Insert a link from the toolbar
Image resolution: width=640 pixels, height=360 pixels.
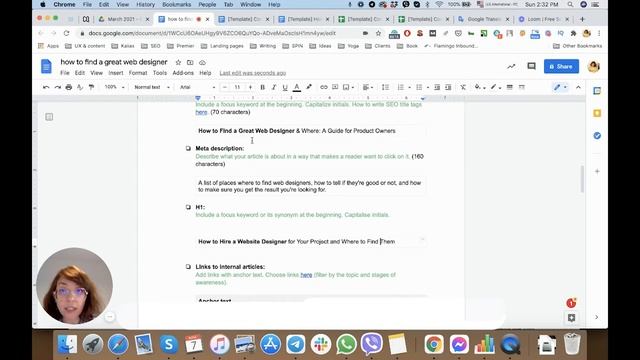[x=324, y=87]
